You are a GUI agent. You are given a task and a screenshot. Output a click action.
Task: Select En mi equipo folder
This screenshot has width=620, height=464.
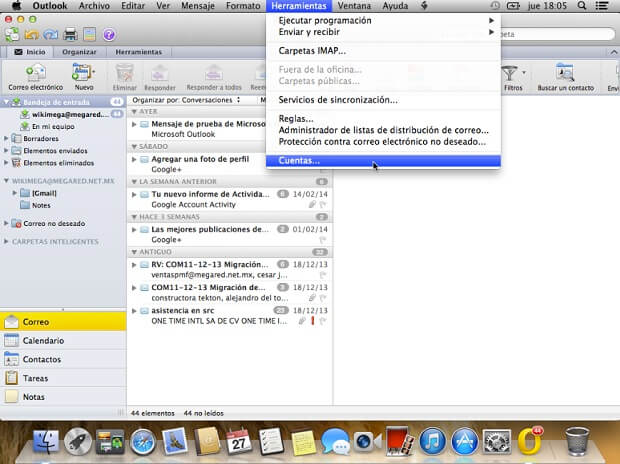click(x=63, y=127)
